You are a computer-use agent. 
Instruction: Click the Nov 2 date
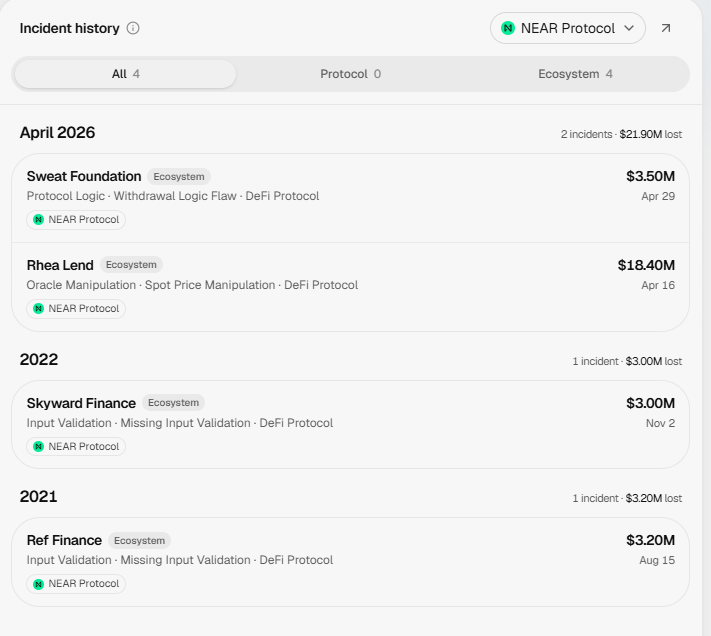pyautogui.click(x=660, y=423)
